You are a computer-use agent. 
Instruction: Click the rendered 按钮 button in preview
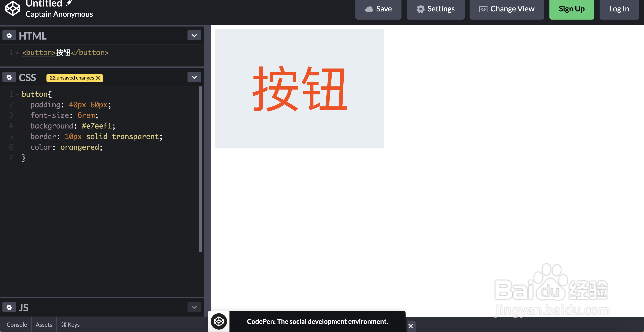click(x=300, y=89)
